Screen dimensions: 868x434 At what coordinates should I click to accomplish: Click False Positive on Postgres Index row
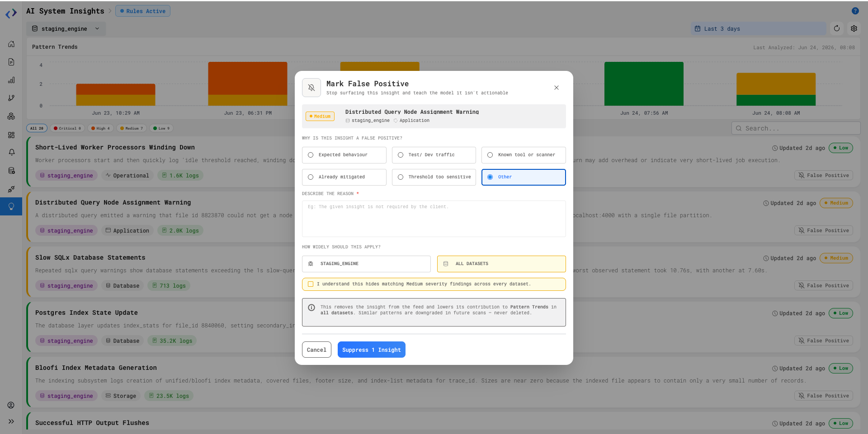[824, 341]
